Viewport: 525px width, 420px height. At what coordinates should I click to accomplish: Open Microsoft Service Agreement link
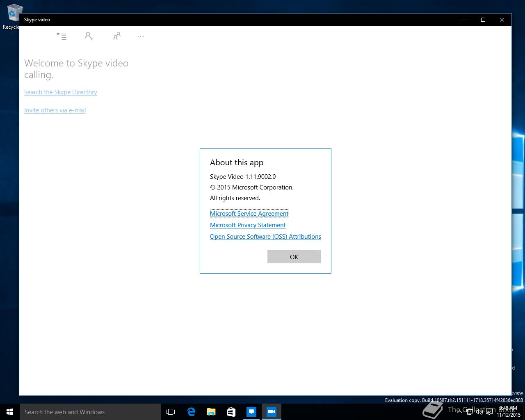(249, 214)
